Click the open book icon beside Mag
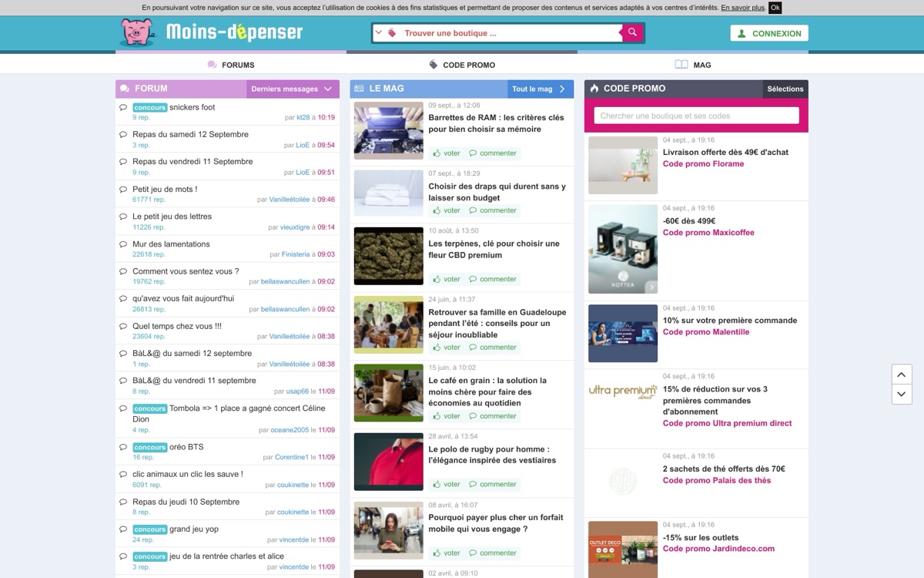924x578 pixels. pos(681,65)
